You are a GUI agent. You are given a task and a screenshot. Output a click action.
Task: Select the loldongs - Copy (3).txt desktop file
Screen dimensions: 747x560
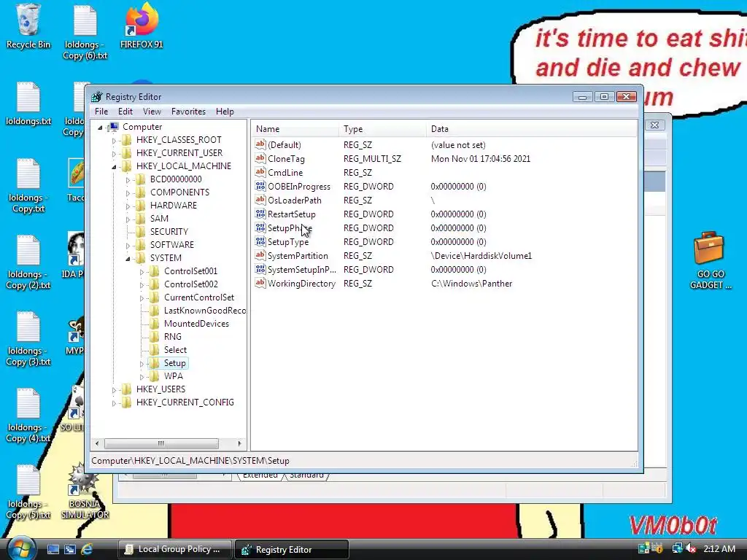28,338
